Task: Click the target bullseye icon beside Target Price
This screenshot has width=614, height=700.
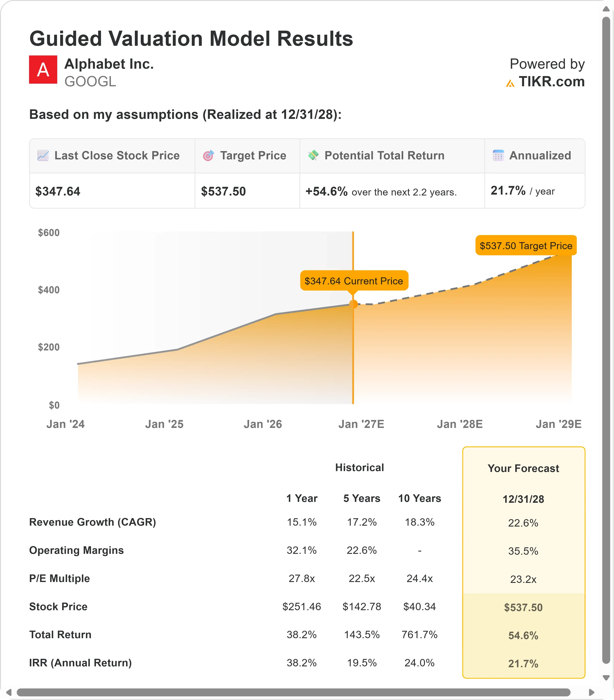Action: [x=208, y=155]
